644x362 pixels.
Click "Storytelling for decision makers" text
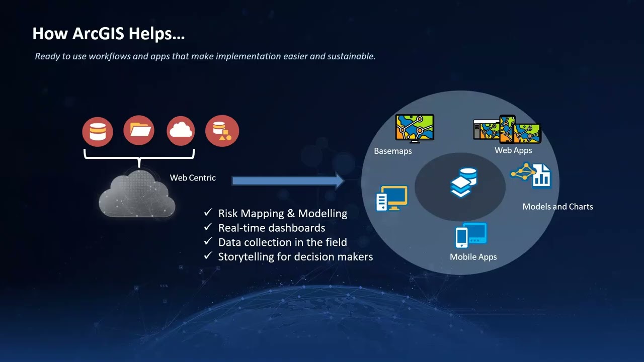(295, 256)
